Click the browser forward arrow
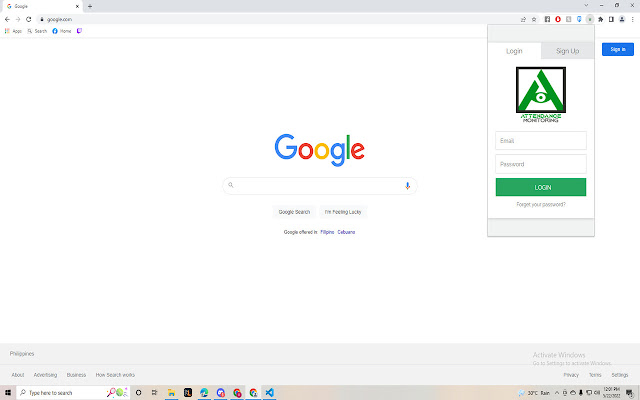This screenshot has height=400, width=640. (18, 19)
